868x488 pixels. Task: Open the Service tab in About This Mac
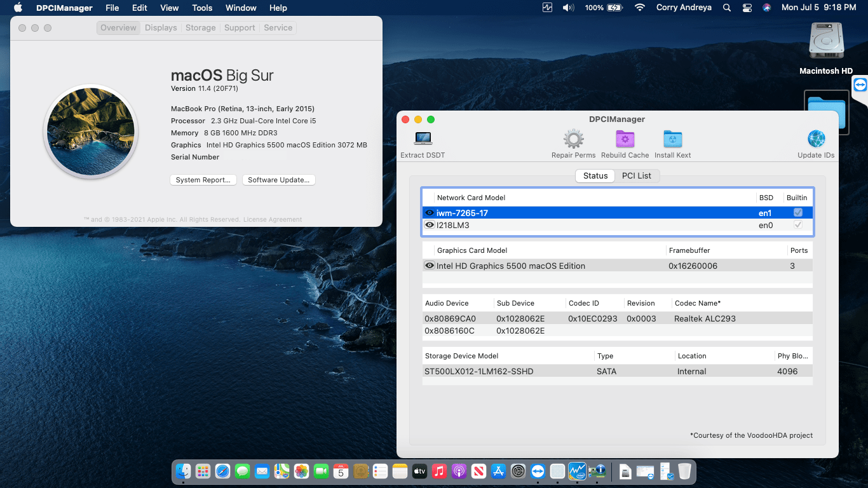coord(278,28)
